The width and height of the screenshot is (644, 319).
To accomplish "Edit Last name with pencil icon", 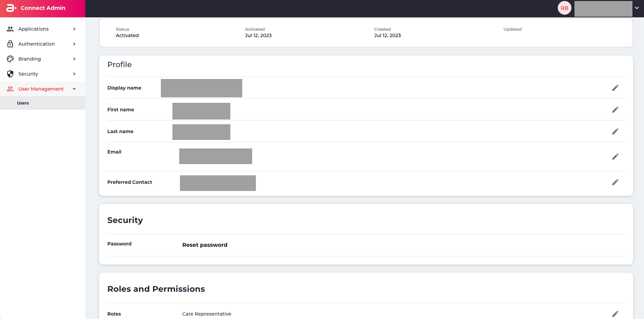I will [615, 131].
